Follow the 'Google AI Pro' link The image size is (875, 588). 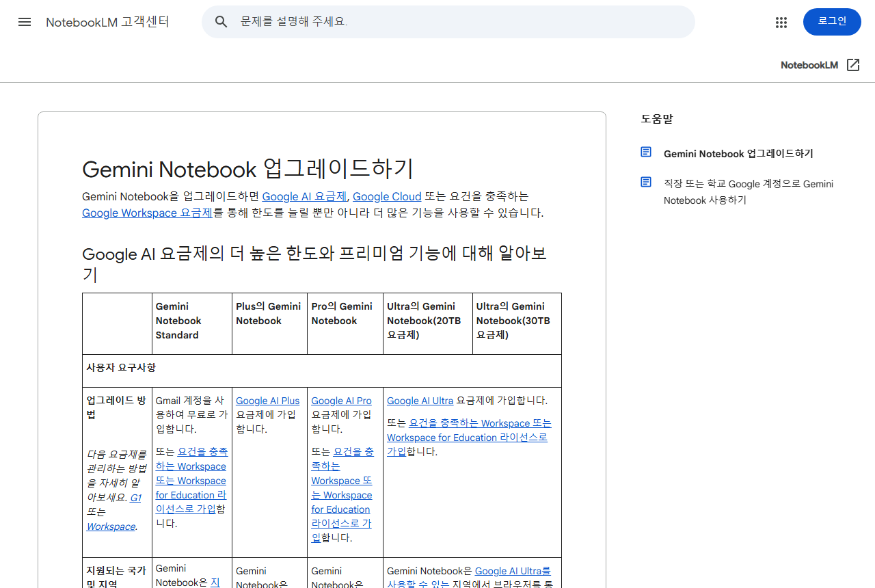341,401
